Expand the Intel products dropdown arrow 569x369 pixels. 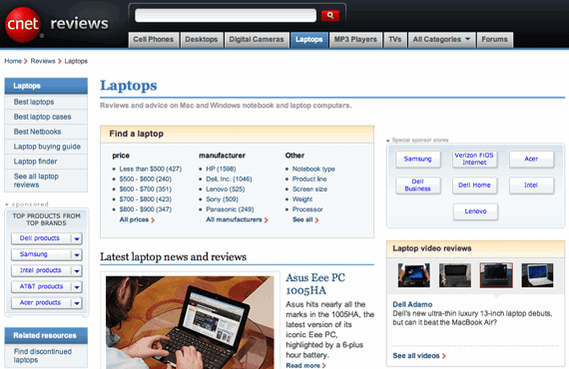(77, 271)
